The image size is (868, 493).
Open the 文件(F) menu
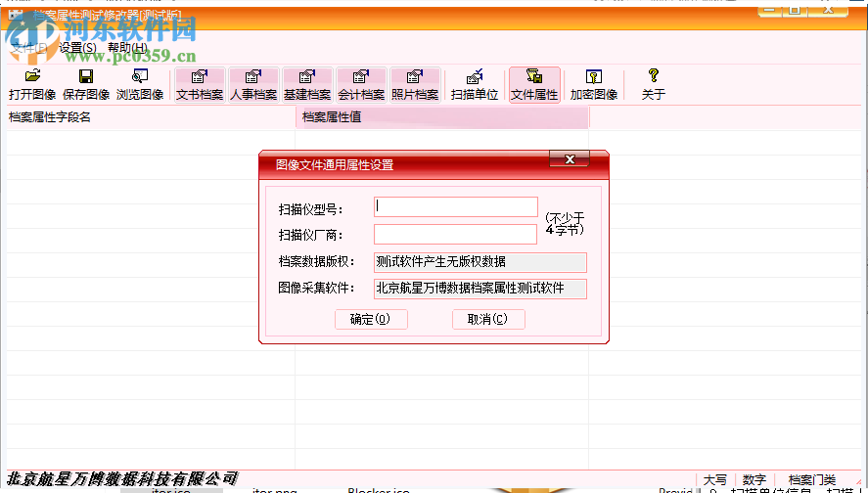30,48
